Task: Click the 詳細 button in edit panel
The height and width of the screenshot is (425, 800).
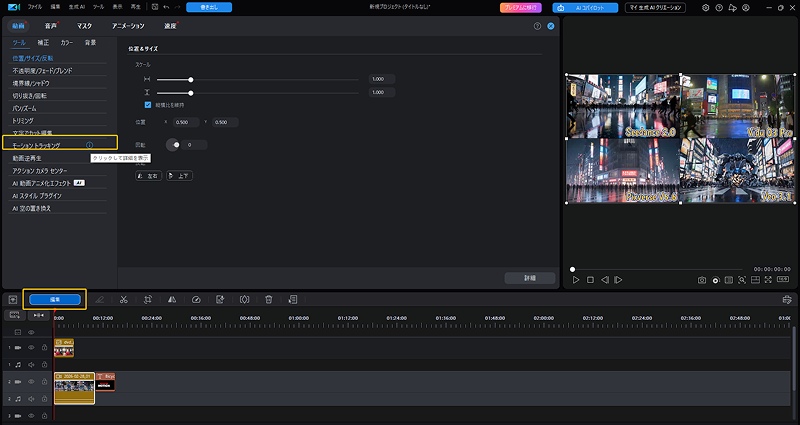Action: (x=530, y=278)
